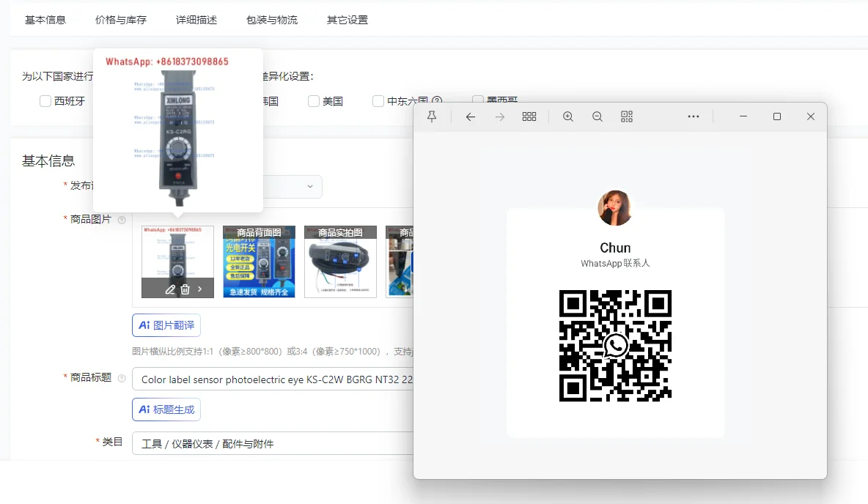The image size is (868, 504).
Task: Select the 商品背面图 product thumbnail
Action: [259, 262]
